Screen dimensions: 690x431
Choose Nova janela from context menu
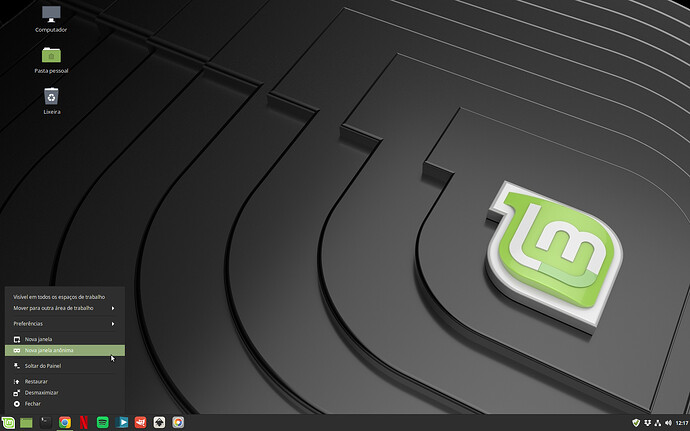(65, 339)
